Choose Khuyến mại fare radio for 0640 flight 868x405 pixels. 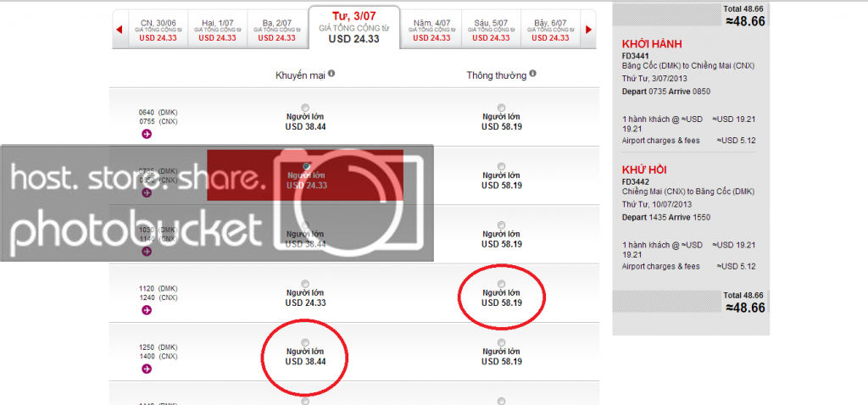[305, 108]
